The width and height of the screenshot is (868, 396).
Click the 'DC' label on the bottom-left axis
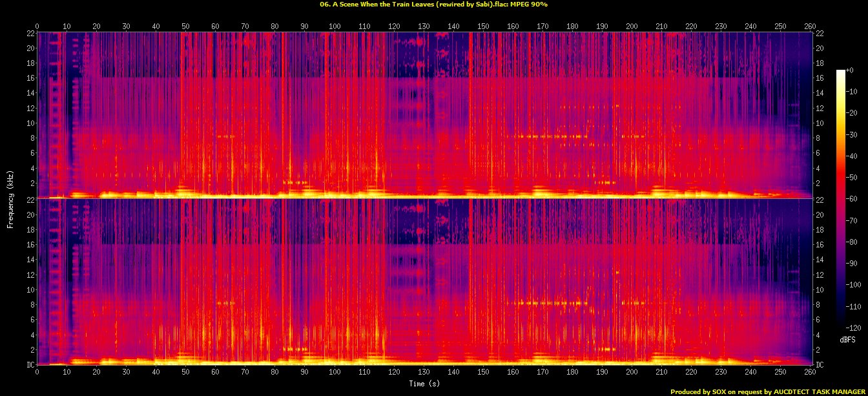pos(31,365)
